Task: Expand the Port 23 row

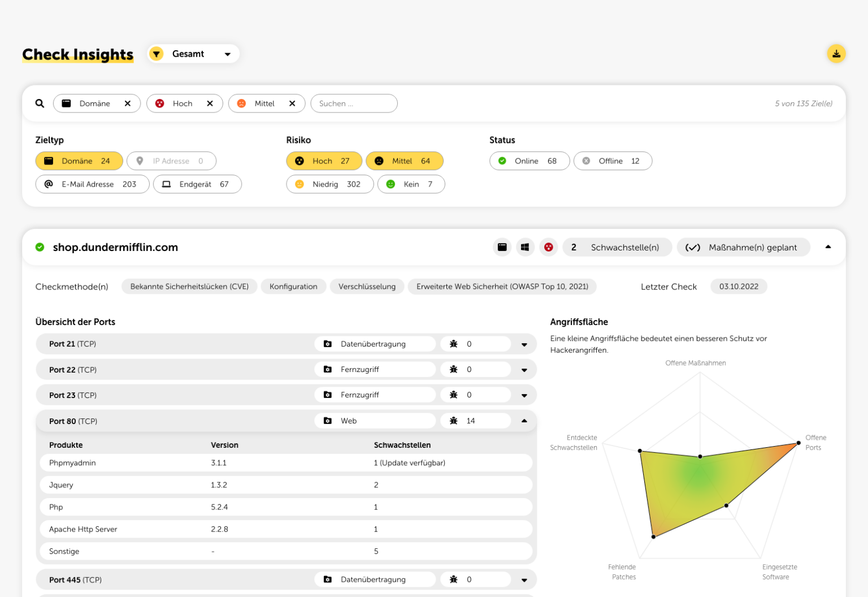Action: [x=524, y=395]
